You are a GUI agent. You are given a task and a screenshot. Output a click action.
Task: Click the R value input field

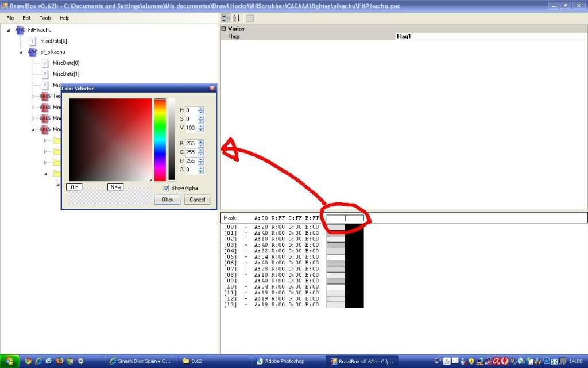point(191,143)
